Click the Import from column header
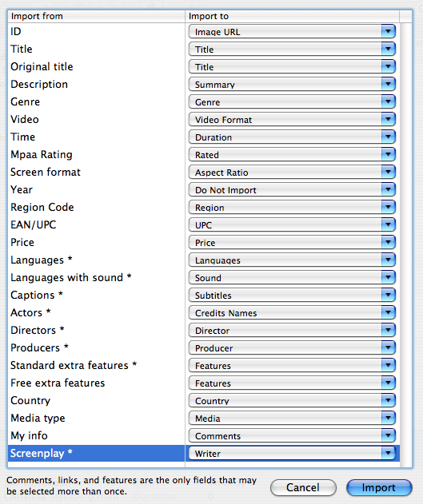The height and width of the screenshot is (504, 423). (x=97, y=16)
